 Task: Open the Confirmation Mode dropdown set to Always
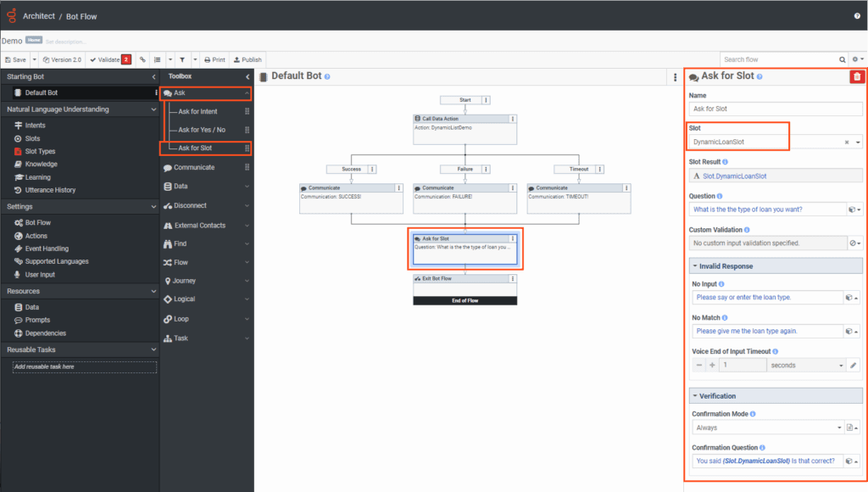pos(767,427)
